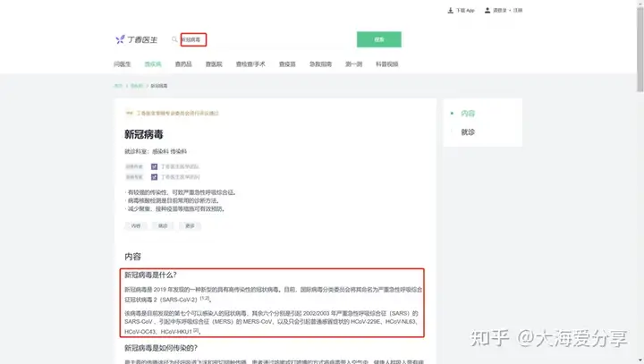The image size is (644, 364).
Task: Select the 查疫苗 navigation tab
Action: 287,64
